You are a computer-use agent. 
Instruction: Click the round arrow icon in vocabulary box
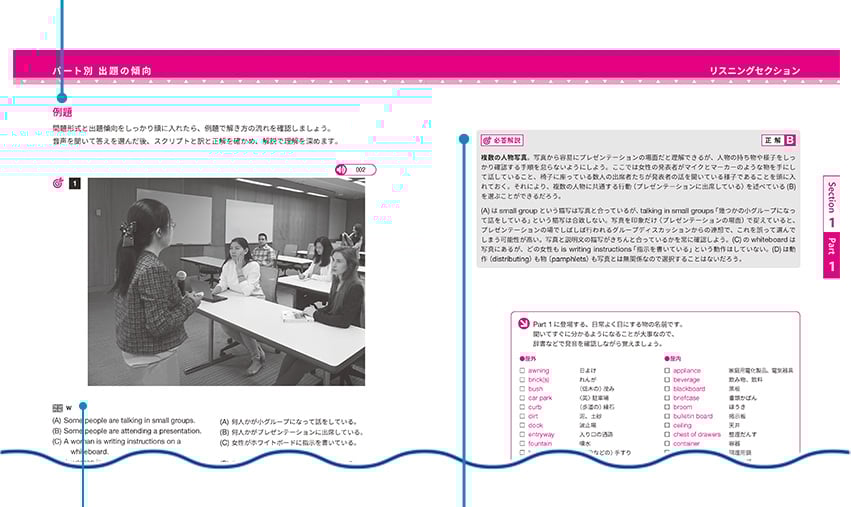coord(524,324)
